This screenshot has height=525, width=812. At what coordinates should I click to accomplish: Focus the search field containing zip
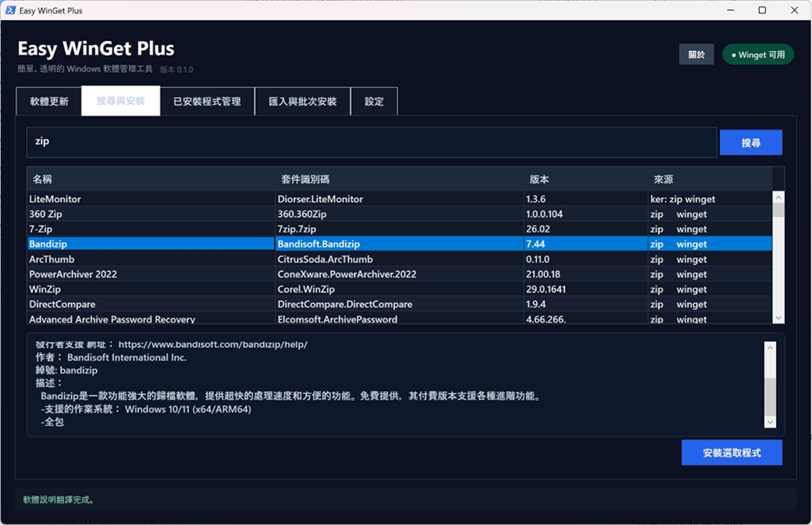click(371, 142)
